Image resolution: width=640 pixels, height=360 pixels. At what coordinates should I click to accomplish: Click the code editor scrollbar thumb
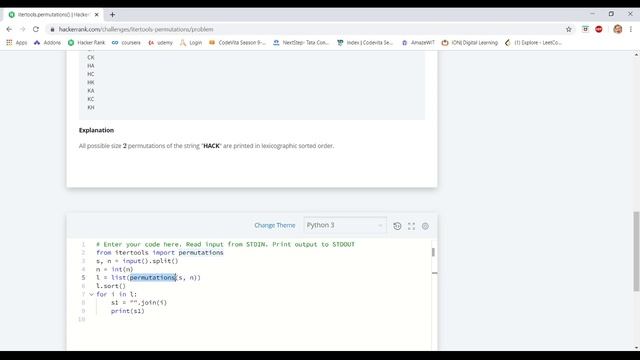pos(433,252)
